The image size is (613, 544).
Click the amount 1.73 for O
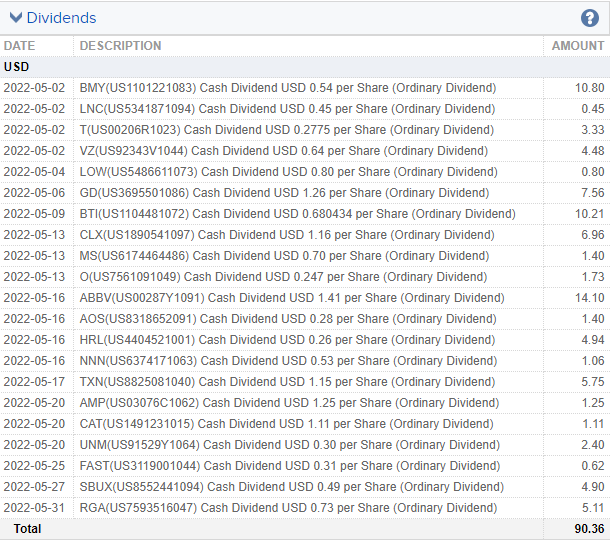593,277
